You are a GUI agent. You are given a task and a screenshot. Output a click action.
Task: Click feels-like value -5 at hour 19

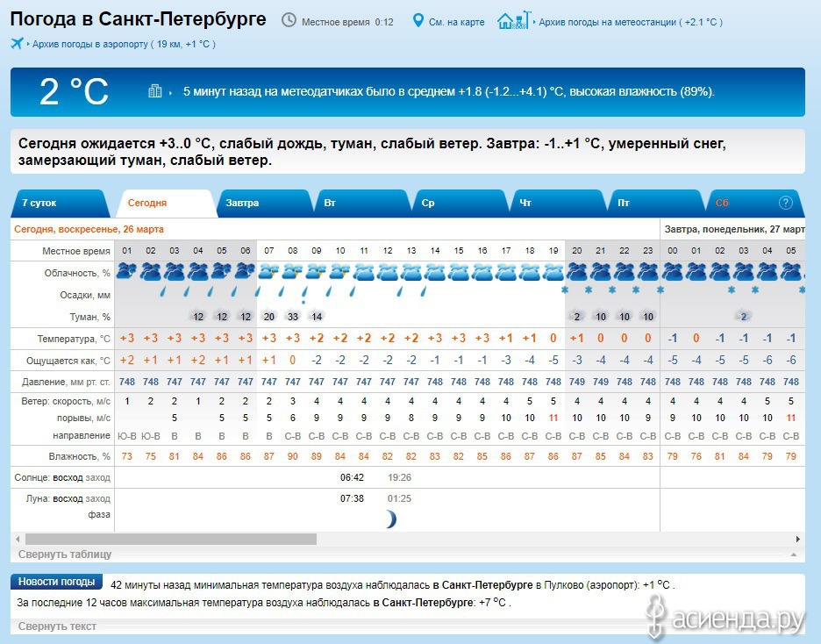click(553, 361)
